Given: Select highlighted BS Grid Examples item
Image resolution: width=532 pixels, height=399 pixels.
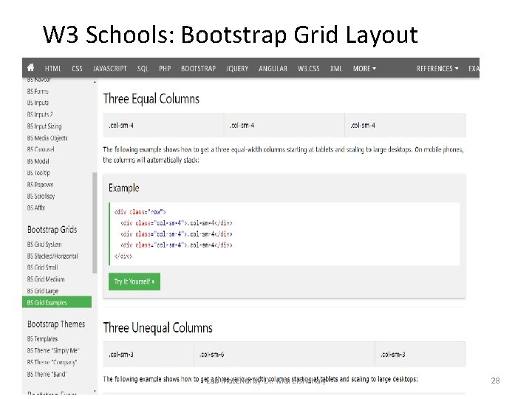Looking at the screenshot, I should tap(57, 302).
